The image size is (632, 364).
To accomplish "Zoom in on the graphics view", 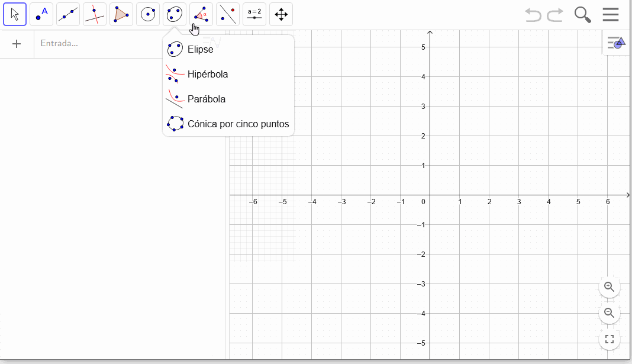I will coord(609,286).
